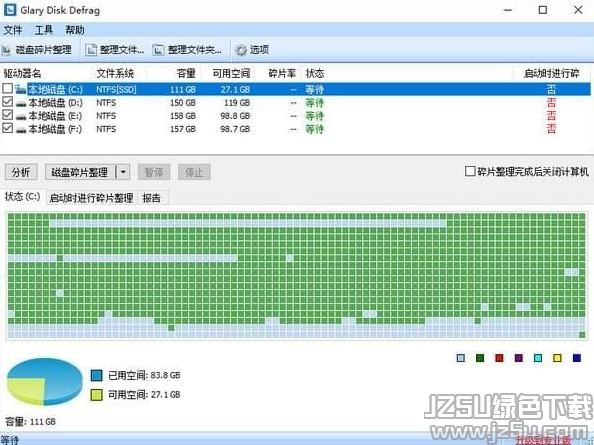
Task: Click the 磁盘碎片整理 toolbar icon
Action: pos(6,50)
